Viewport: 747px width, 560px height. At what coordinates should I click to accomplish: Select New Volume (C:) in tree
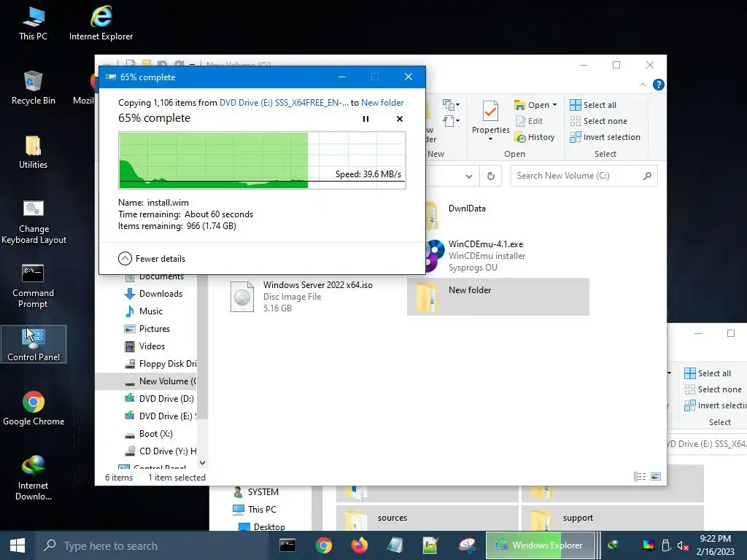click(146, 381)
